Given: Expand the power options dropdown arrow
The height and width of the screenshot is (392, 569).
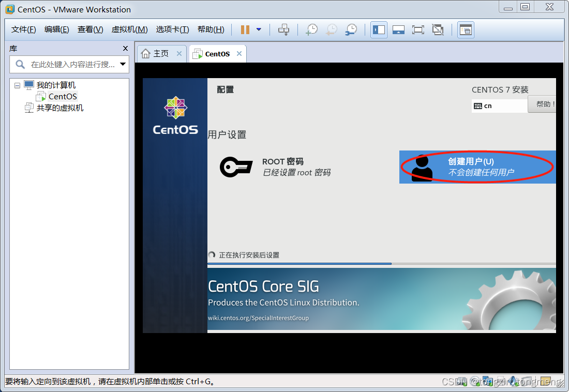Looking at the screenshot, I should point(259,29).
